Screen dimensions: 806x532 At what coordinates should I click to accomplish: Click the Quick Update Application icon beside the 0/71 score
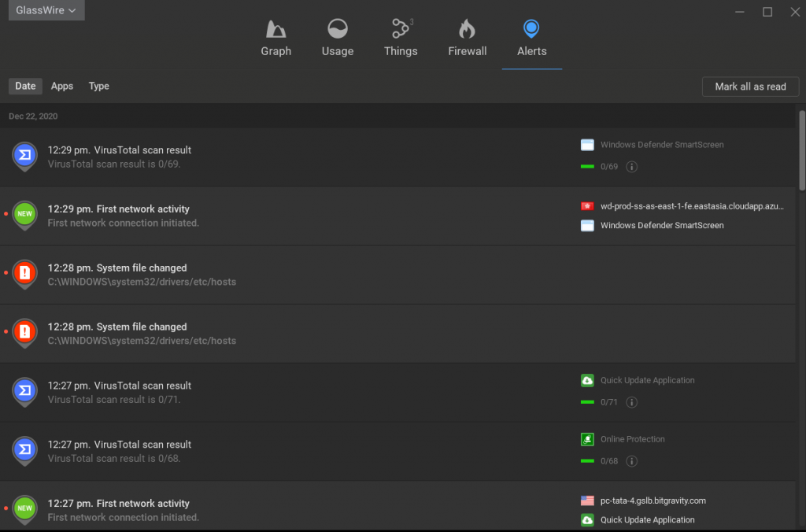tap(587, 380)
